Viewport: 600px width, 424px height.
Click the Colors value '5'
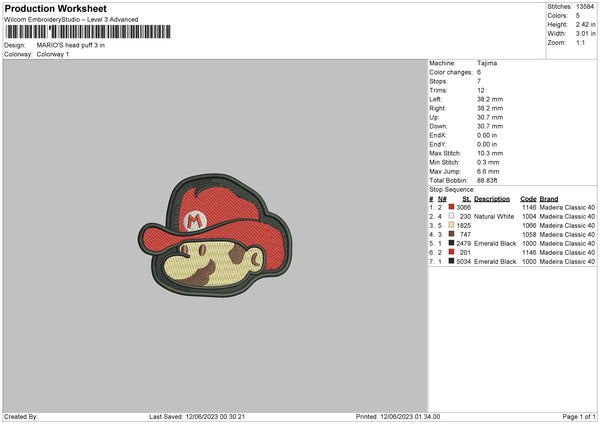(x=578, y=16)
